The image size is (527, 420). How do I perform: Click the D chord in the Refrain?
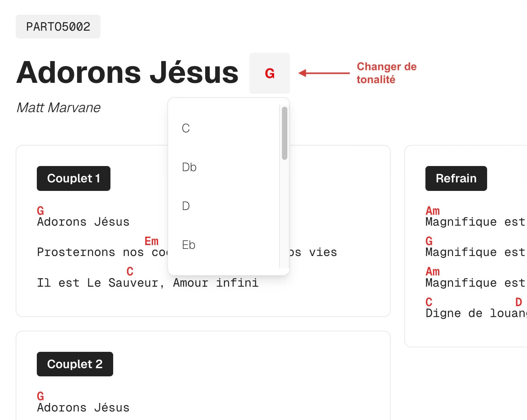pos(518,302)
